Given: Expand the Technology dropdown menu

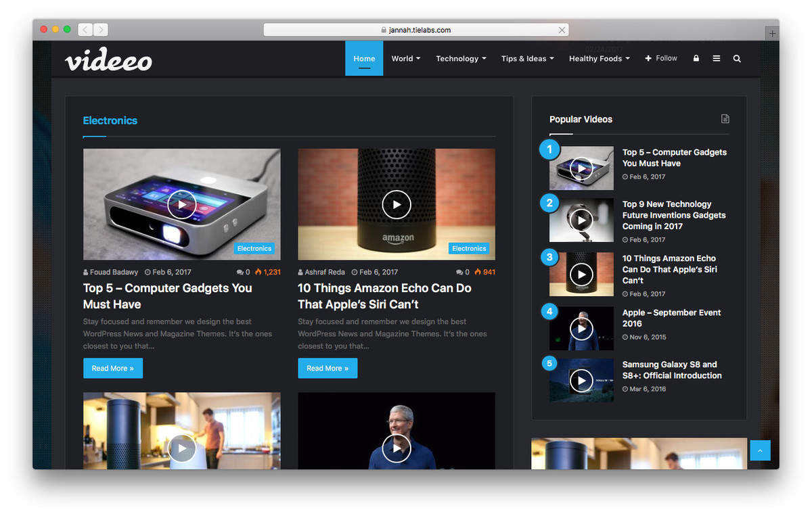Looking at the screenshot, I should pyautogui.click(x=461, y=58).
